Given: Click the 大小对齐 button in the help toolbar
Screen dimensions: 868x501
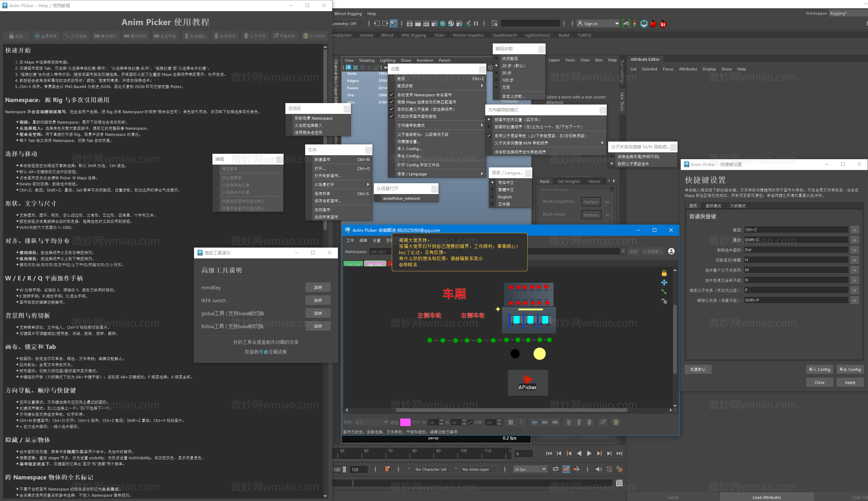Looking at the screenshot, I should 314,36.
